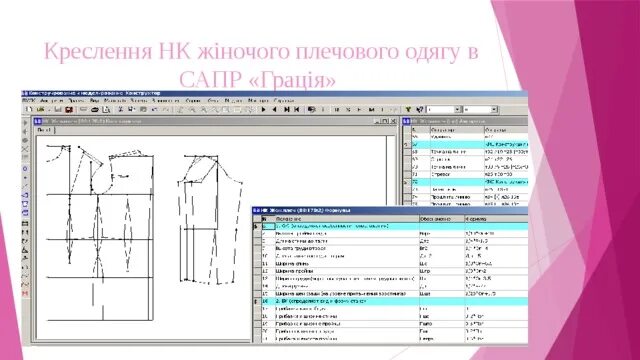The image size is (640, 360).
Task: Select the 'Ширина проймы' formula row
Action: 394,271
